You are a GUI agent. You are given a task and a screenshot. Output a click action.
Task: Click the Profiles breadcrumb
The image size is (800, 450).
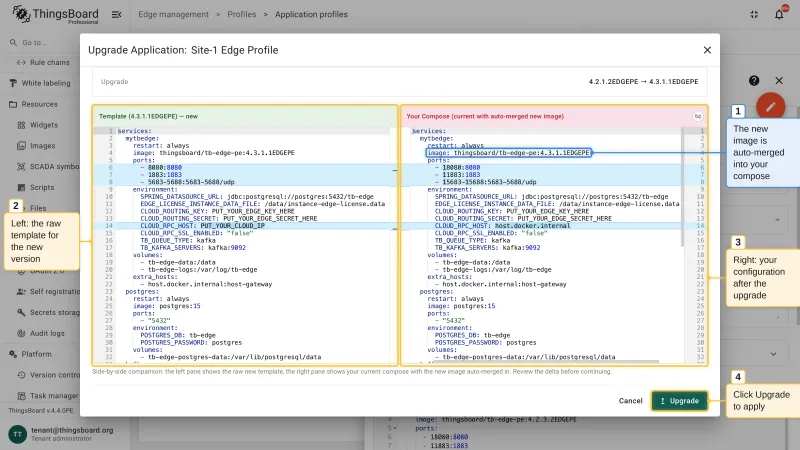242,14
